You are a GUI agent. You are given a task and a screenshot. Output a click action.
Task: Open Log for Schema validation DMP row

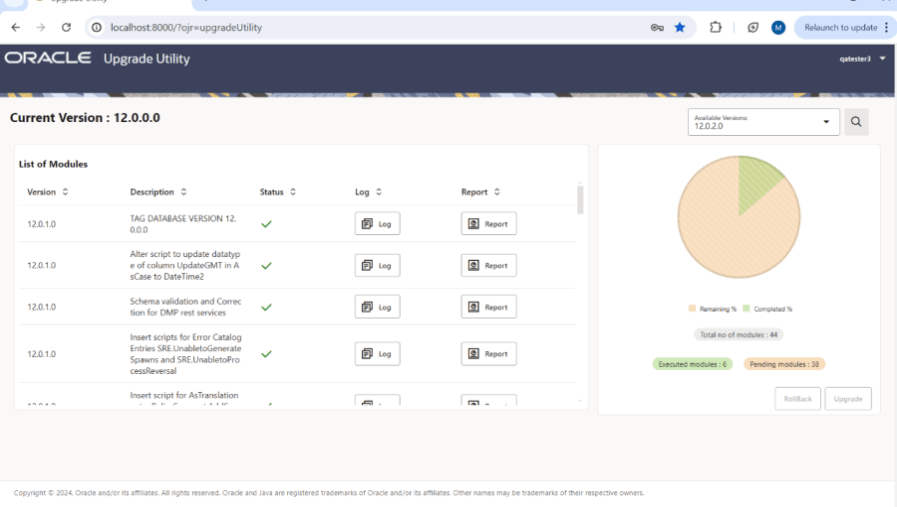coord(377,307)
